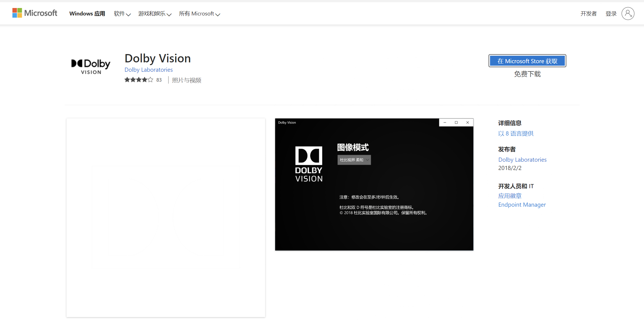Click the 2018/2/2 release date

point(510,168)
